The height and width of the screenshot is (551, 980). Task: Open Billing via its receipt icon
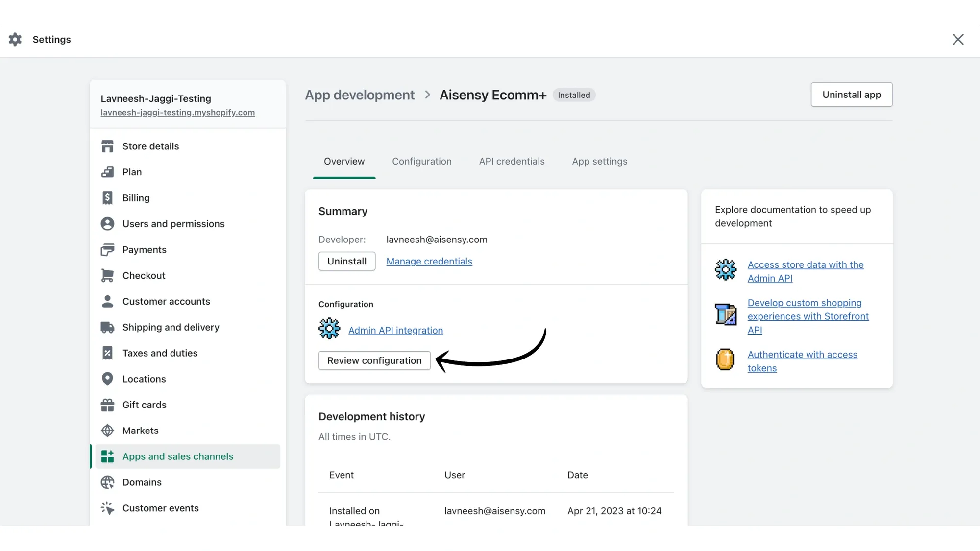point(107,197)
